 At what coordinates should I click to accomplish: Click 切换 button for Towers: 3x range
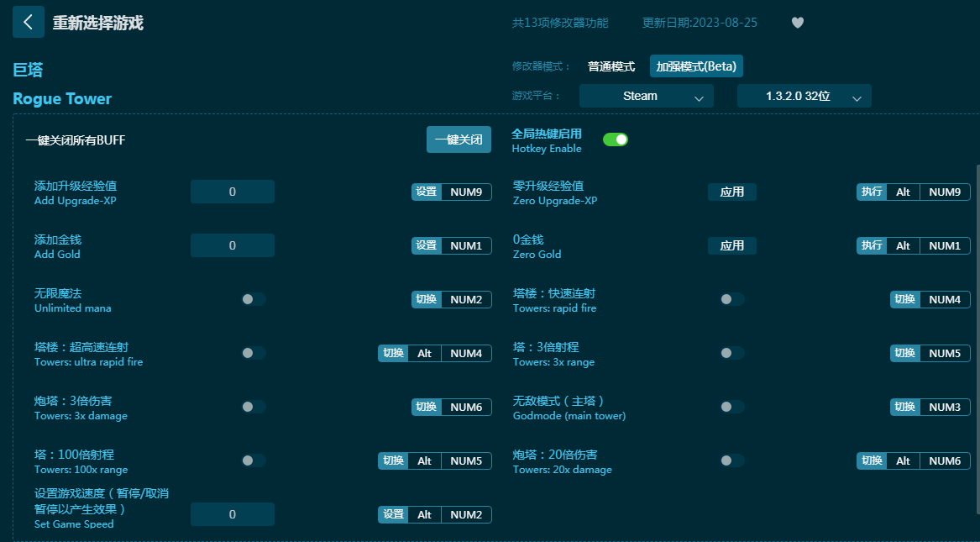coord(905,353)
